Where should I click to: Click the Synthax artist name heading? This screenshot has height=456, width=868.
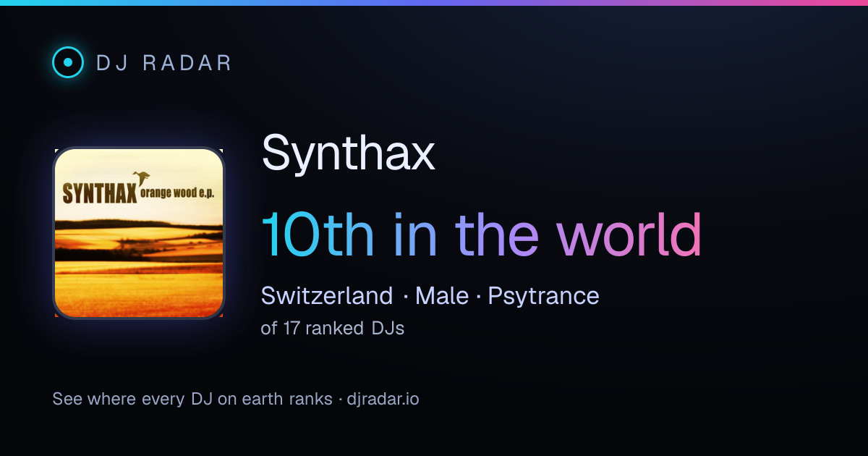pyautogui.click(x=348, y=153)
